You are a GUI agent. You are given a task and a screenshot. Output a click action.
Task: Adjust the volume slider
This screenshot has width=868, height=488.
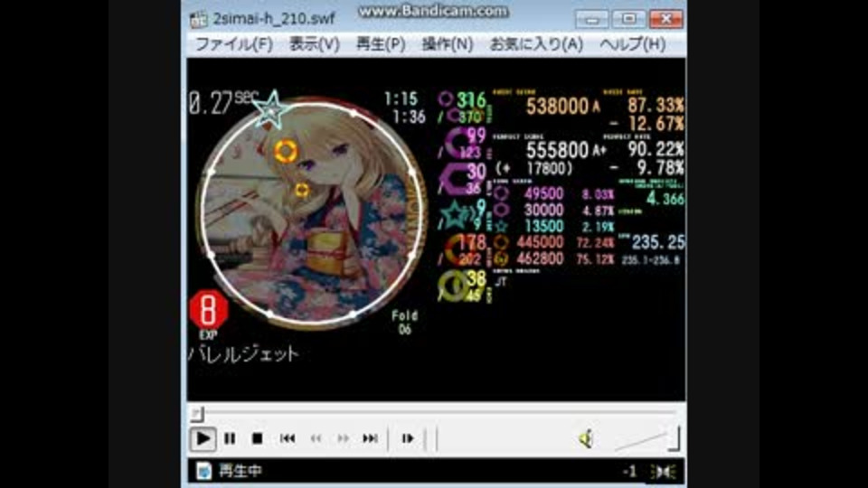(x=646, y=439)
